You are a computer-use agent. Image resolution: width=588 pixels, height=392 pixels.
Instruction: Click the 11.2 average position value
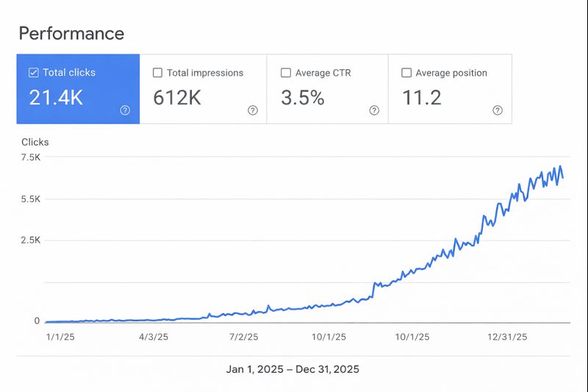pyautogui.click(x=422, y=97)
